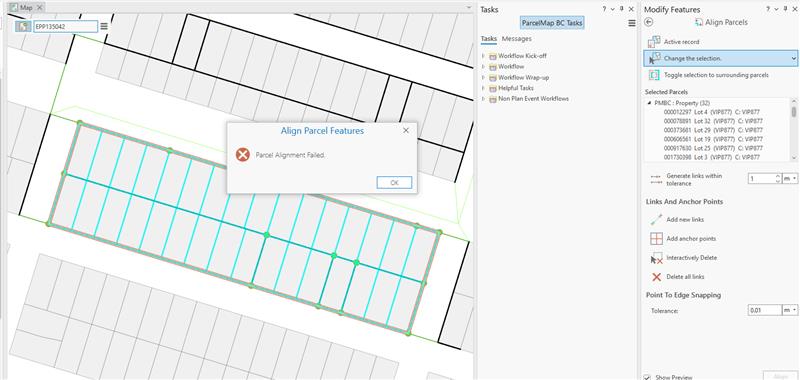Open the Tasks pane options chevron

point(613,9)
